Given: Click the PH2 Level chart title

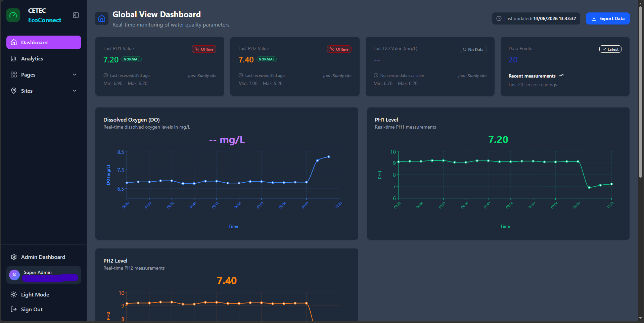Looking at the screenshot, I should pyautogui.click(x=116, y=261).
